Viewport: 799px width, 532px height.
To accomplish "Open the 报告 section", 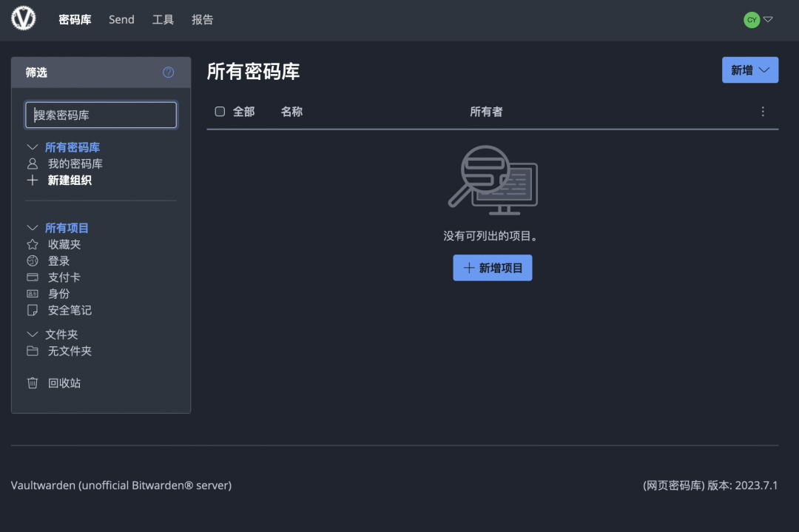I will (202, 20).
